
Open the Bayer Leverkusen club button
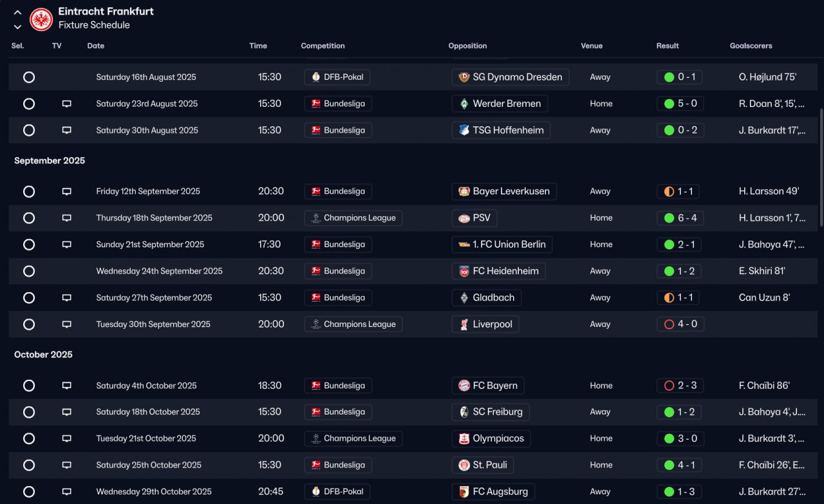[504, 191]
